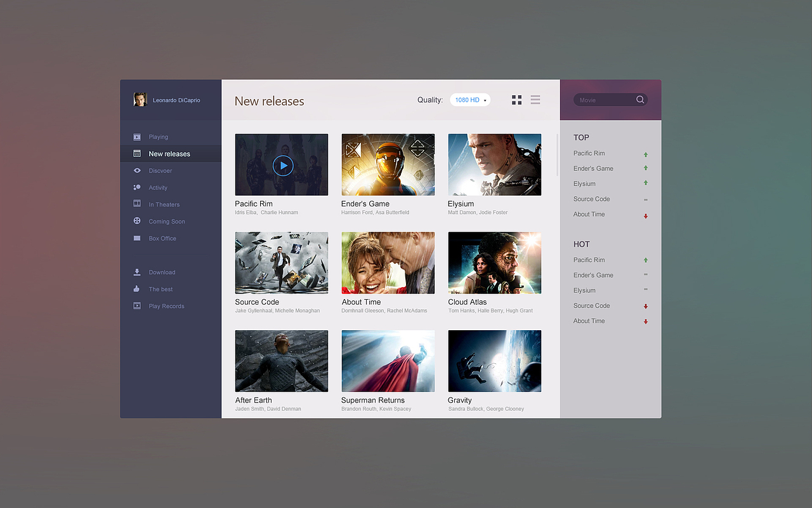Open the Playing section film icon
The height and width of the screenshot is (508, 812).
point(137,137)
